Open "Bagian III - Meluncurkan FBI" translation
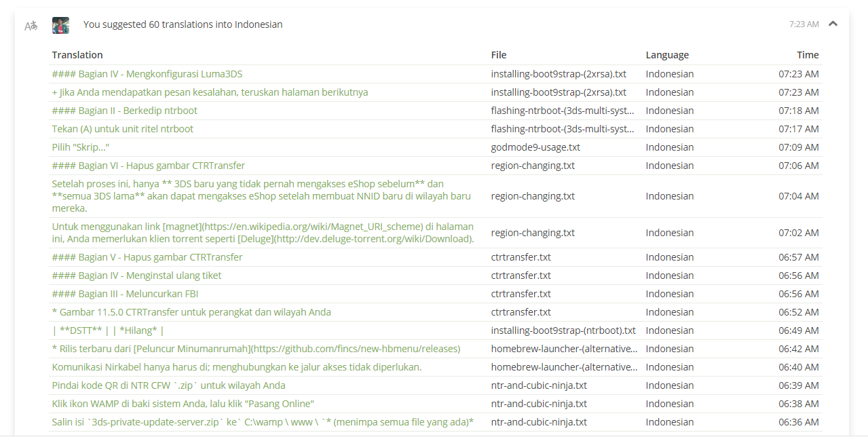868x437 pixels. (126, 294)
